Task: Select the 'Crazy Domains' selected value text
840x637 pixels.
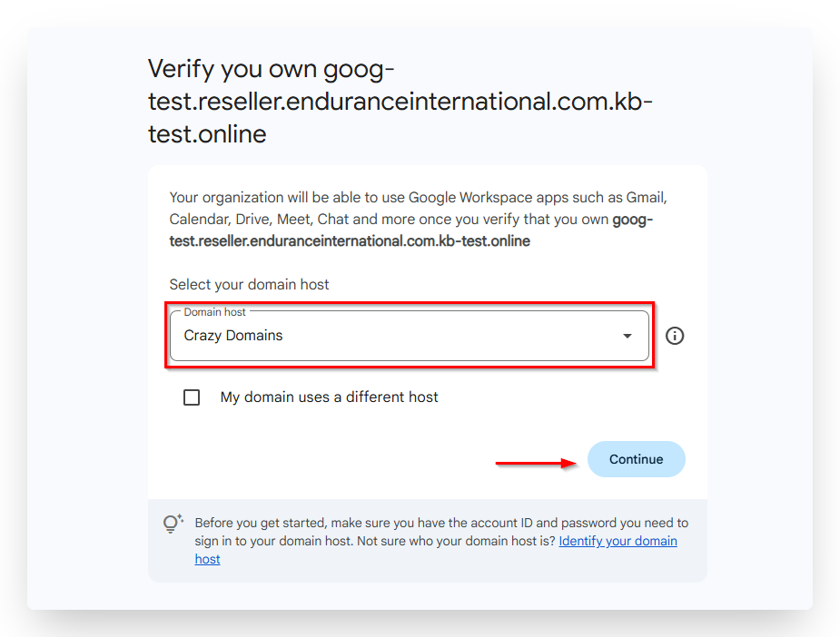Action: pos(233,336)
